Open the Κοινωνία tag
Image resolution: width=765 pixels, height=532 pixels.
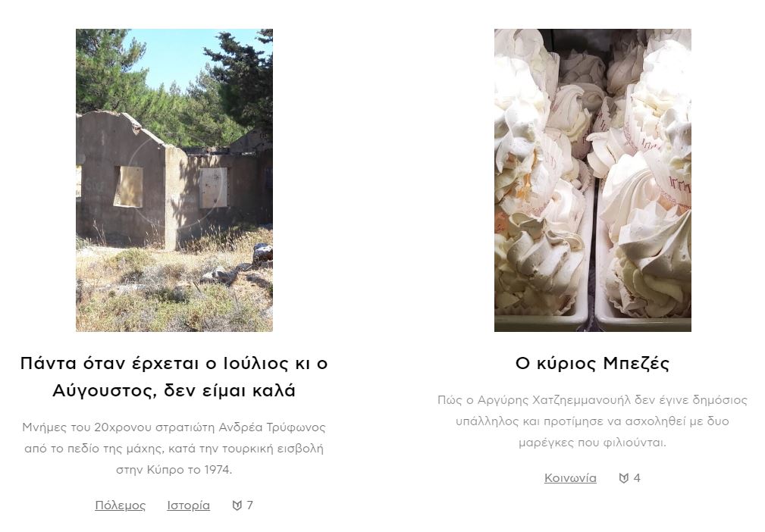click(570, 478)
